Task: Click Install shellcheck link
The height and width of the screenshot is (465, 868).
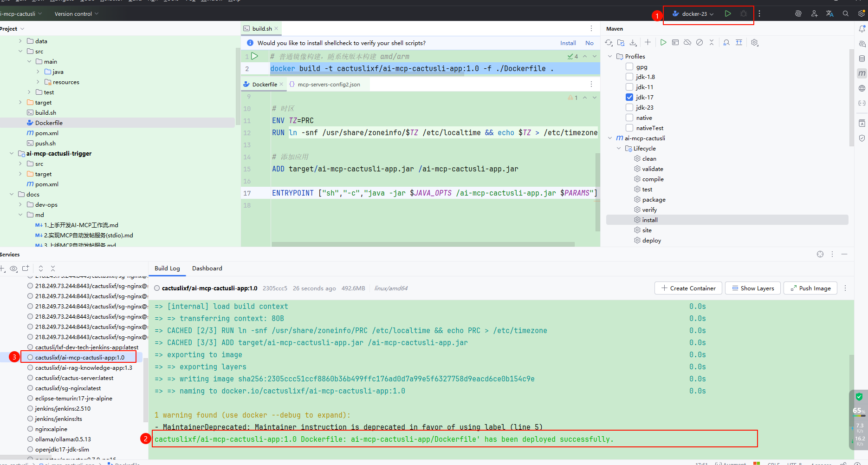Action: tap(568, 43)
